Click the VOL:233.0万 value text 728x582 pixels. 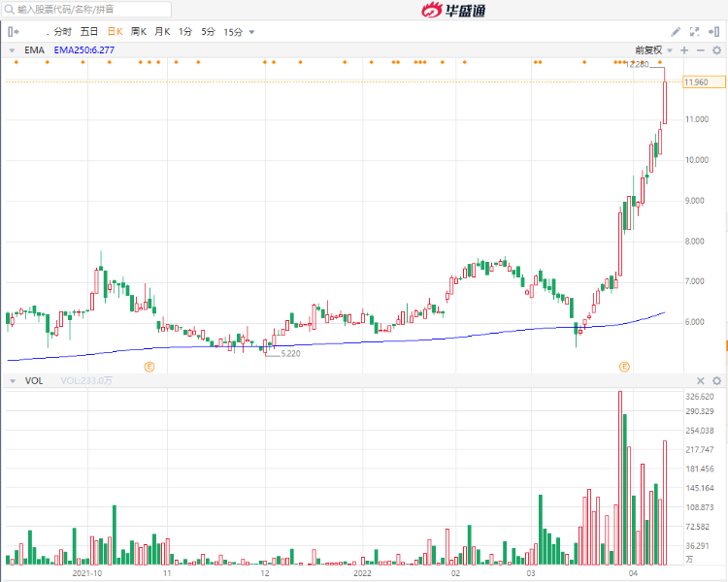pyautogui.click(x=86, y=380)
